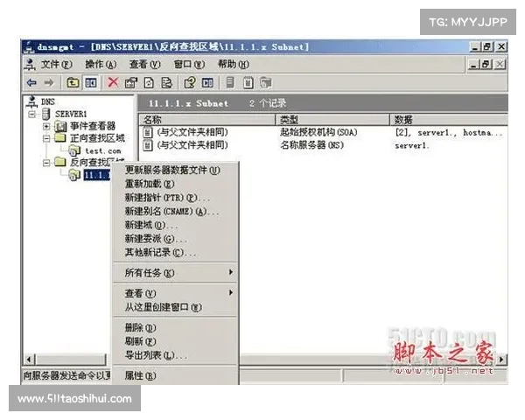Click the Help question mark toolbar icon
The image size is (525, 420).
190,82
